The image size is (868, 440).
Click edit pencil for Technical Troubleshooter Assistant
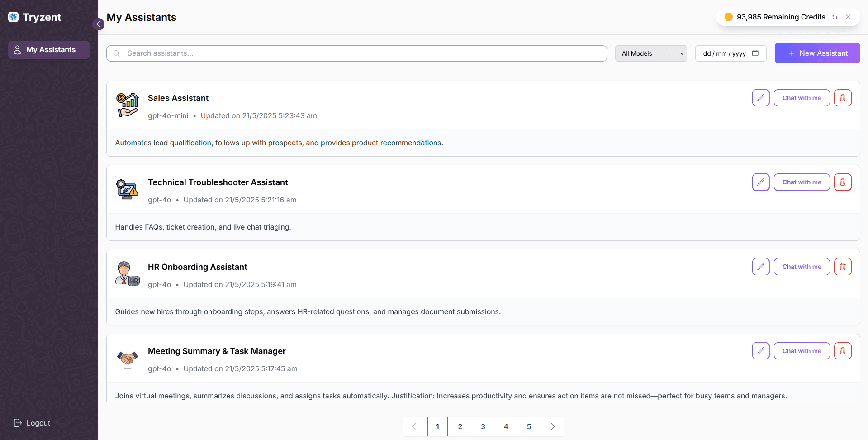click(760, 182)
